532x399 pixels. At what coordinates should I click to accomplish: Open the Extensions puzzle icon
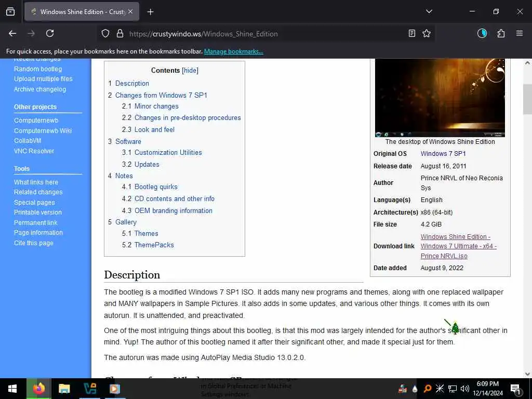point(501,33)
